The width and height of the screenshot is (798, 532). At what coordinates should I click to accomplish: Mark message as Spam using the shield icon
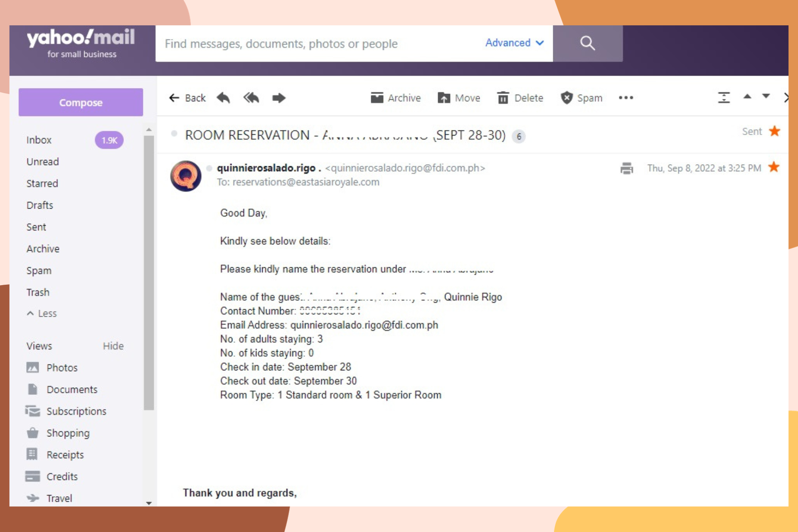(x=566, y=98)
